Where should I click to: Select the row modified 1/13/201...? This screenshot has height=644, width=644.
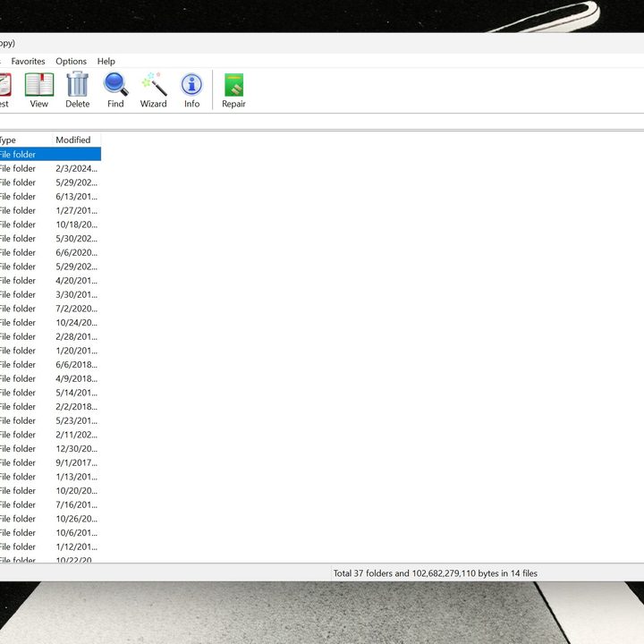click(x=50, y=477)
